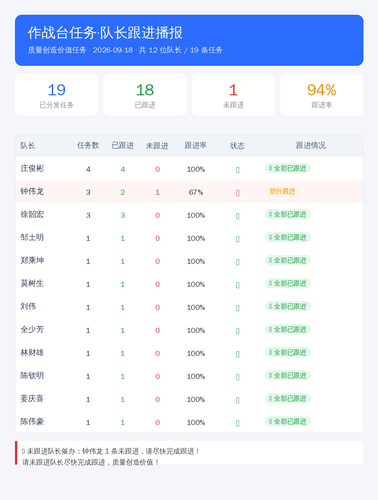
Task: Select the name 林财雄 in the table
Action: point(32,352)
